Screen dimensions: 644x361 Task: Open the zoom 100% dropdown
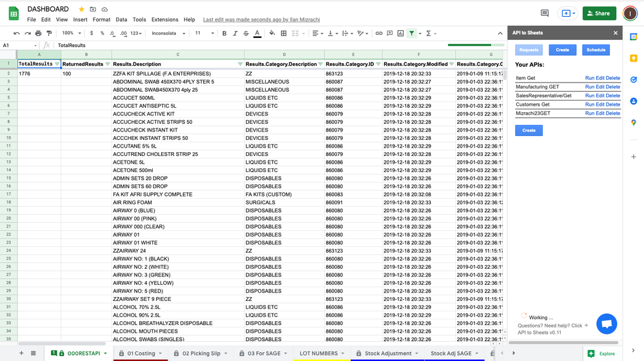[x=72, y=34]
